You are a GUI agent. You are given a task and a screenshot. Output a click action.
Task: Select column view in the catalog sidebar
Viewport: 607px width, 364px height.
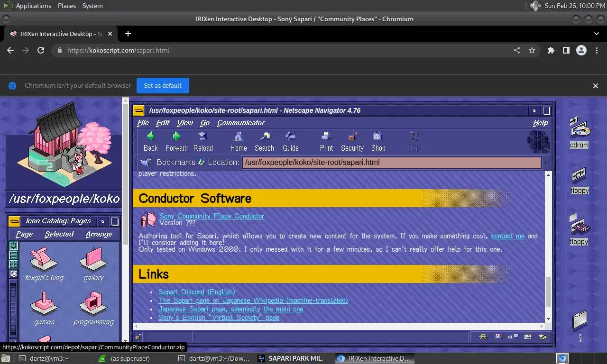coord(13,264)
